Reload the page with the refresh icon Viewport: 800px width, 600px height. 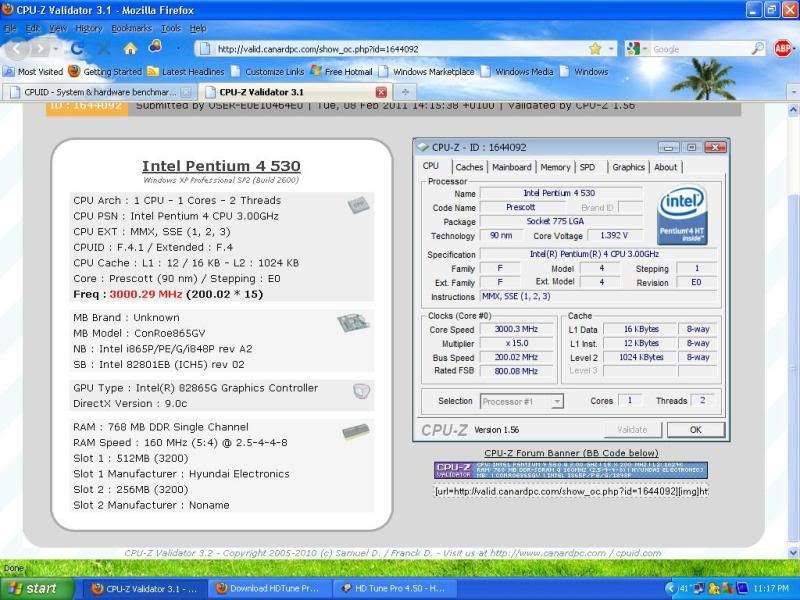tap(77, 49)
